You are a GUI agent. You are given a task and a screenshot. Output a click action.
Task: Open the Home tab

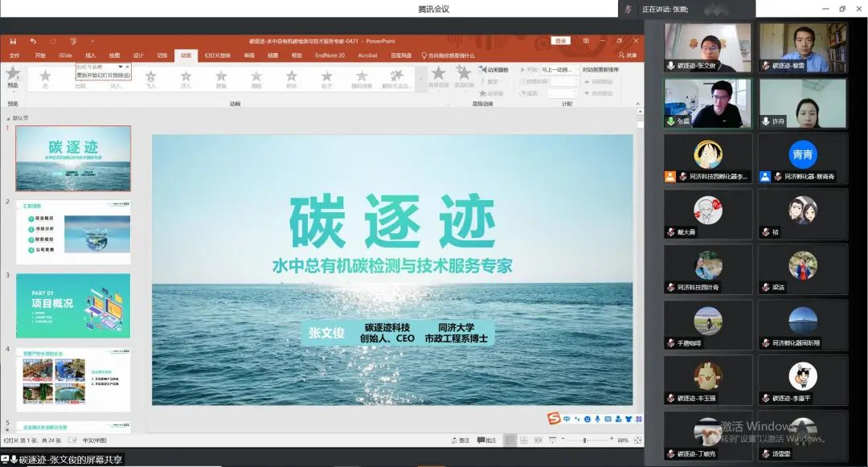point(40,55)
